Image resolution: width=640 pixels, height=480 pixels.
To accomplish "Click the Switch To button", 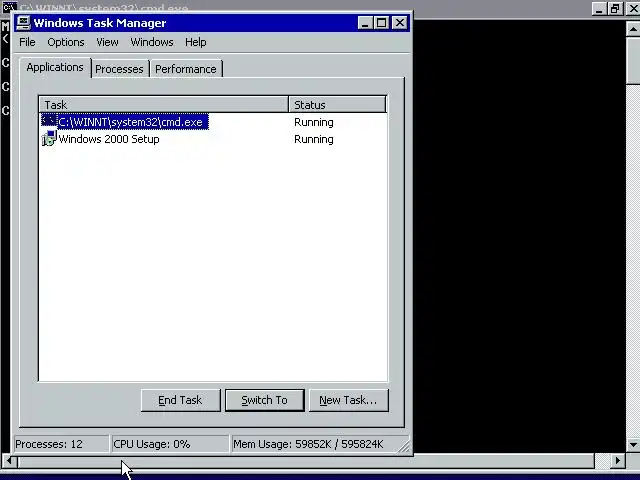I will point(264,400).
